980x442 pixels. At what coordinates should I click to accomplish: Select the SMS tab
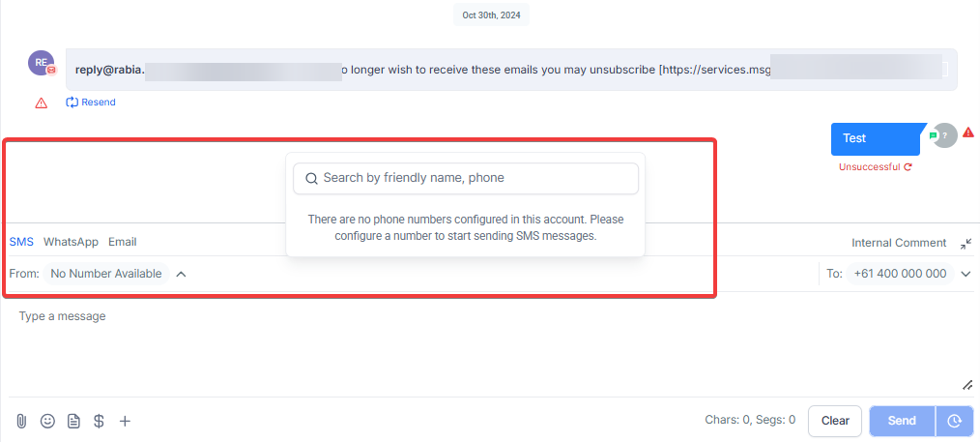pyautogui.click(x=21, y=242)
